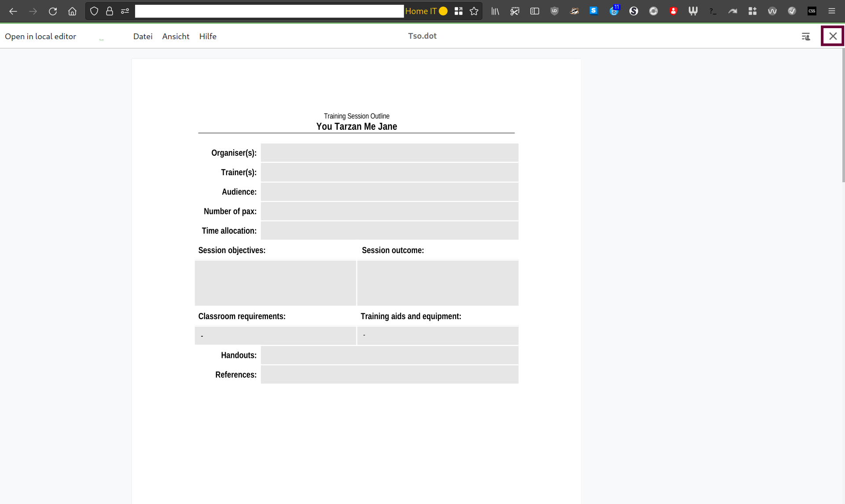Screen dimensions: 845x504
Task: Click the Open in local editor button
Action: [x=40, y=36]
